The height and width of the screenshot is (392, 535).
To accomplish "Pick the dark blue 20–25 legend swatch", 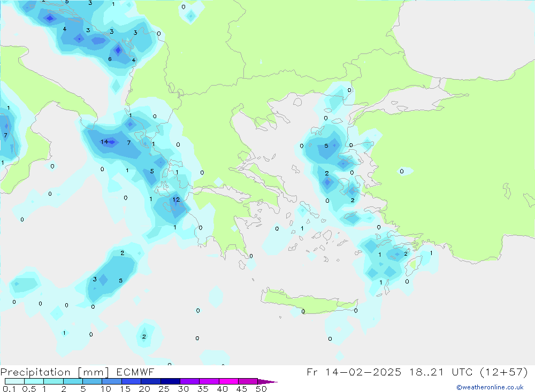I will 151,381.
